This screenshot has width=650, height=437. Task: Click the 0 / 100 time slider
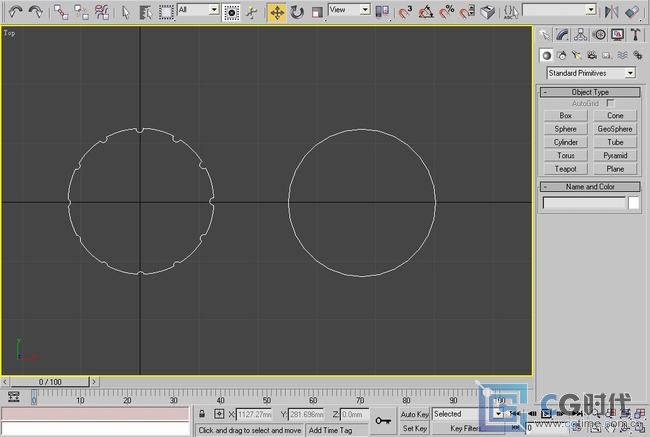pos(50,381)
